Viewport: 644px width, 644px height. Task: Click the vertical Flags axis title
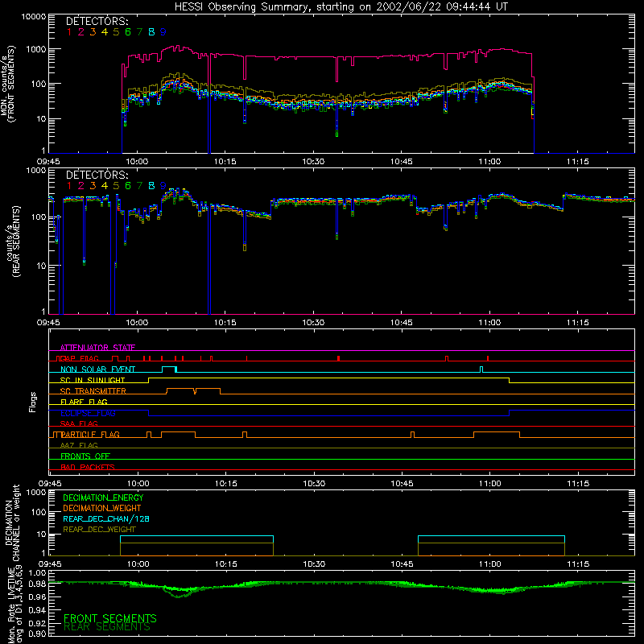32,402
